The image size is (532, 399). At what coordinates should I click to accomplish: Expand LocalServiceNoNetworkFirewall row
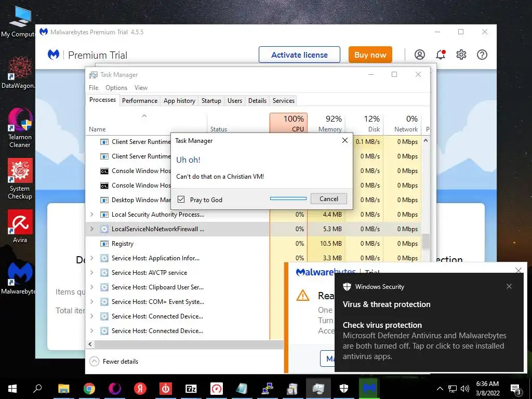(91, 229)
